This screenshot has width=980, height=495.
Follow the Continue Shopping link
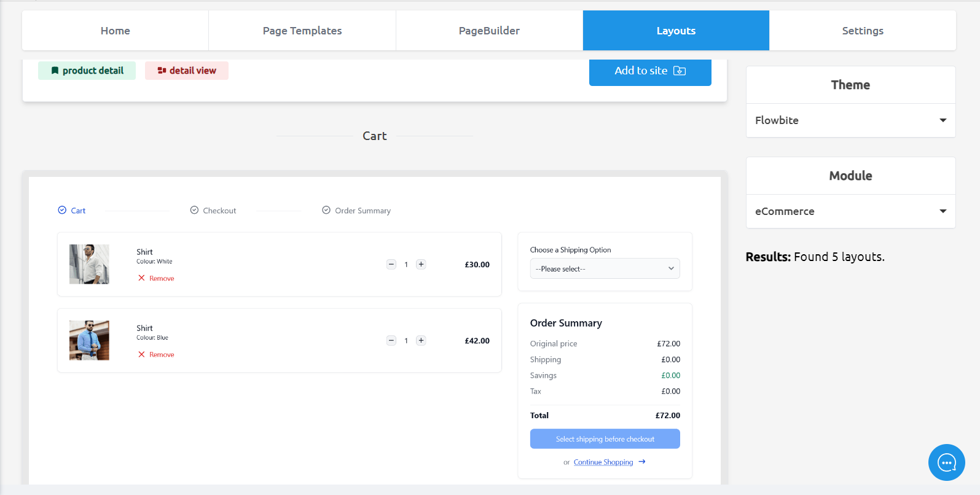603,462
